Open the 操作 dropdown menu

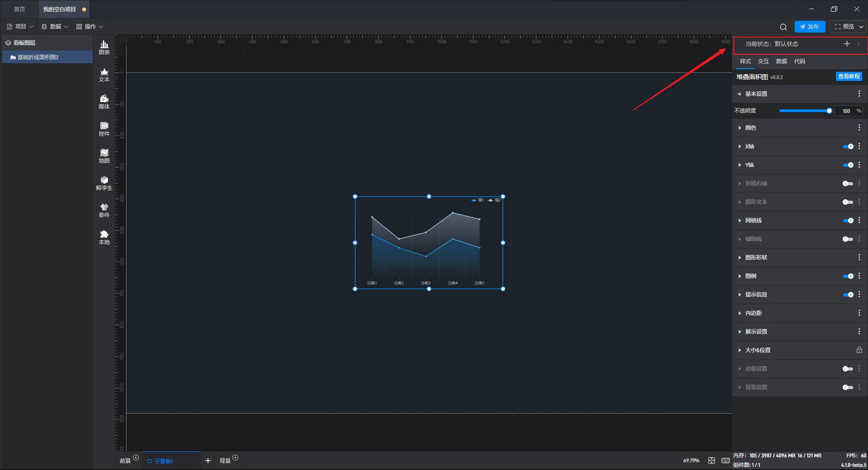click(x=90, y=27)
